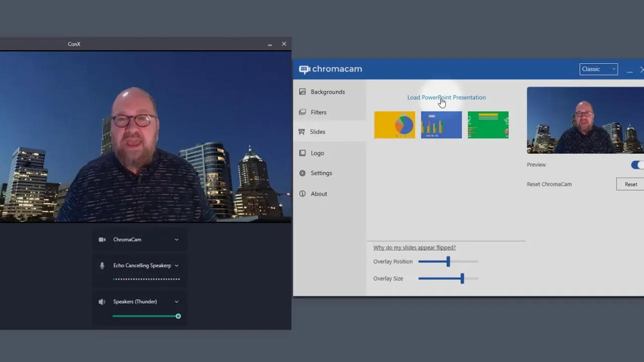
Task: Close the ConX window
Action: coord(284,44)
